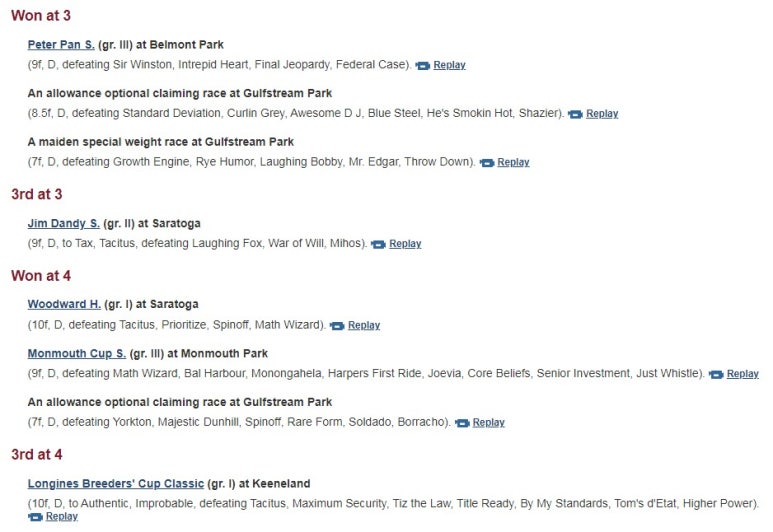The width and height of the screenshot is (773, 532).
Task: Open the Jim Dandy S. race link
Action: pos(64,223)
